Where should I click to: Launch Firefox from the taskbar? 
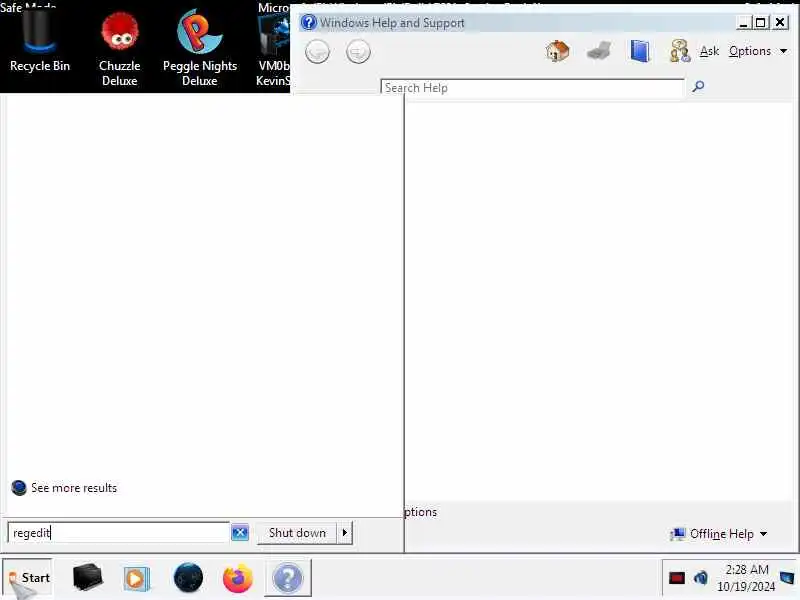[238, 578]
